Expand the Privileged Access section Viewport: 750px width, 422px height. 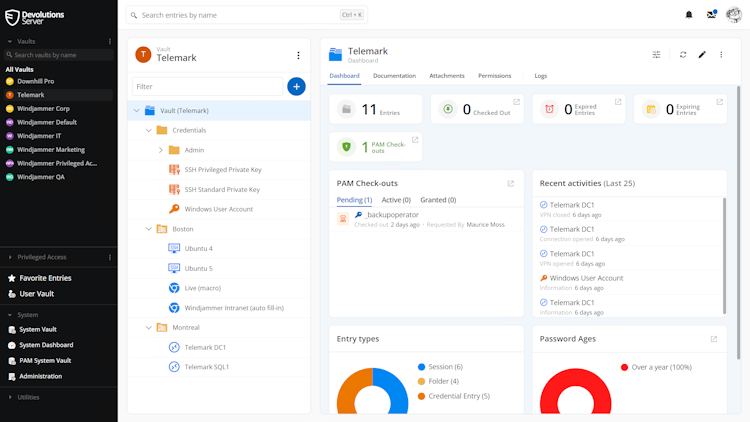click(10, 257)
